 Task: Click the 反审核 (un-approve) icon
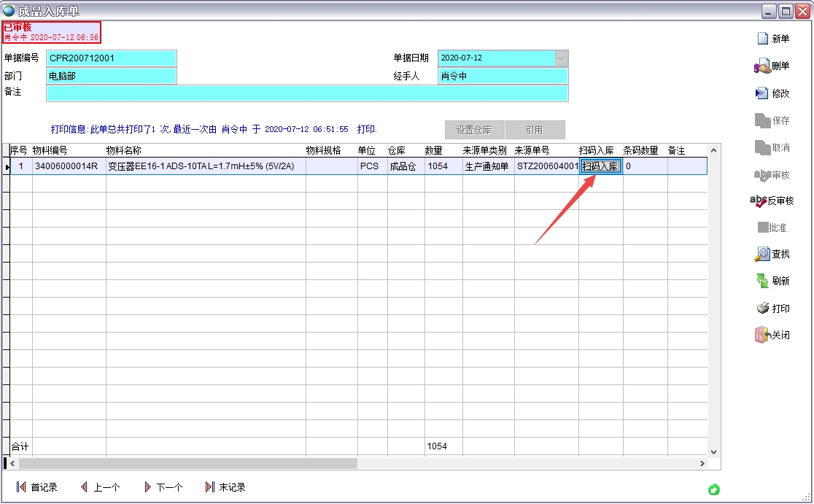[x=759, y=201]
